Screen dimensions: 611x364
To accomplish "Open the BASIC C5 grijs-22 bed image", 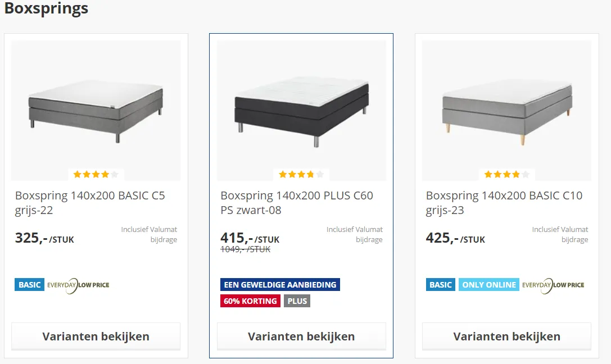I will click(x=96, y=111).
